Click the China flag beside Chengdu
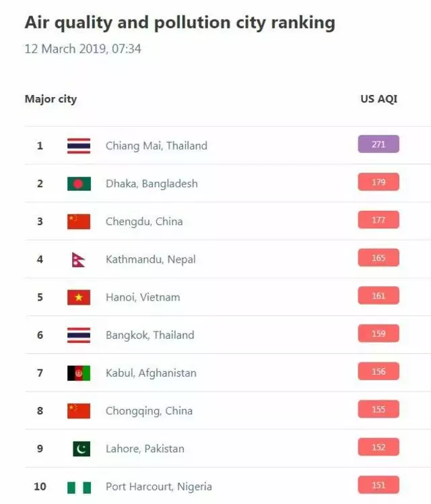 [x=79, y=222]
